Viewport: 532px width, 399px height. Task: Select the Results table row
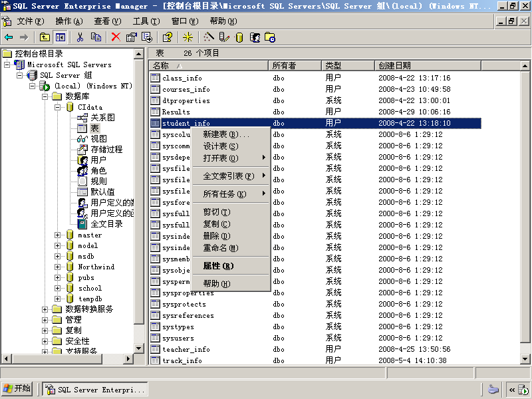tap(176, 112)
